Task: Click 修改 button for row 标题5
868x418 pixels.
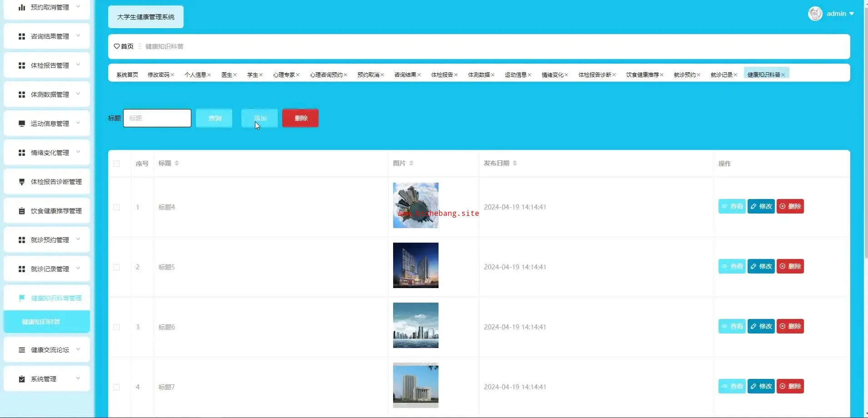Action: [x=761, y=266]
